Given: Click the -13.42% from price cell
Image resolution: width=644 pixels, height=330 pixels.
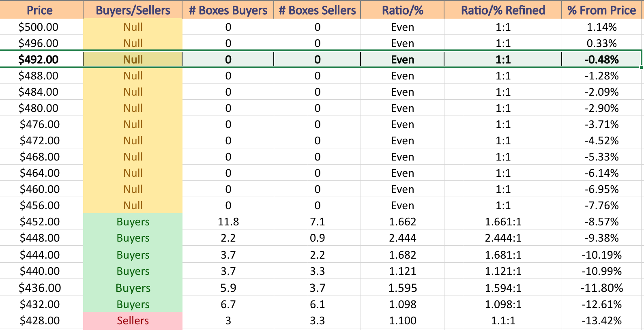Looking at the screenshot, I should click(x=601, y=320).
